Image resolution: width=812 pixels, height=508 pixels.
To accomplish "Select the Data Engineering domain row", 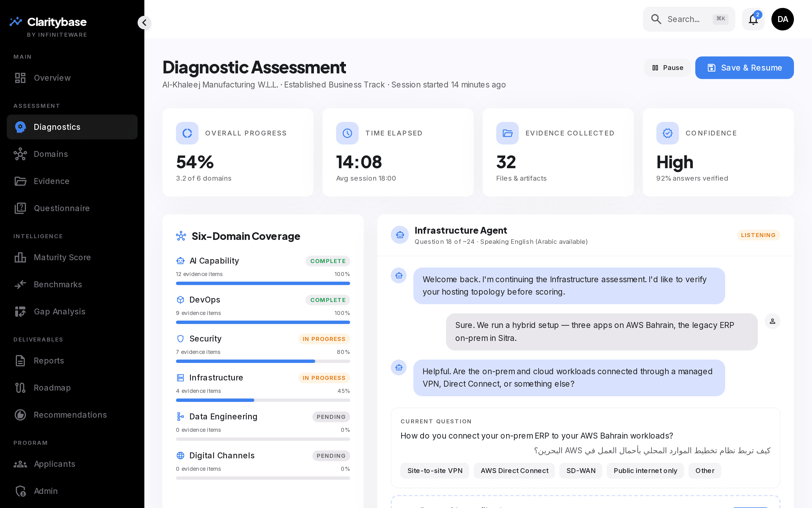I will pyautogui.click(x=263, y=426).
